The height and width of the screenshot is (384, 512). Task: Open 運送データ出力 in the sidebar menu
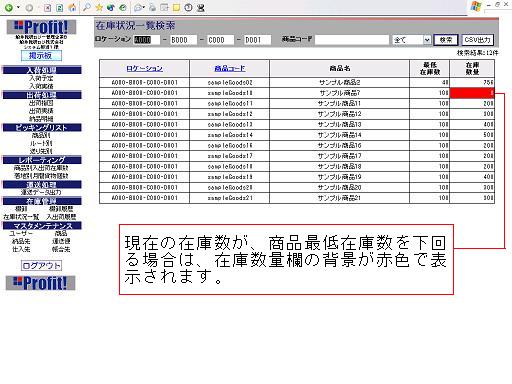pos(41,192)
